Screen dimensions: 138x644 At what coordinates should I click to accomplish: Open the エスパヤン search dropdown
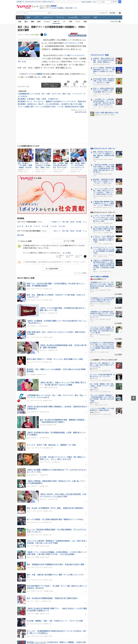114,2
